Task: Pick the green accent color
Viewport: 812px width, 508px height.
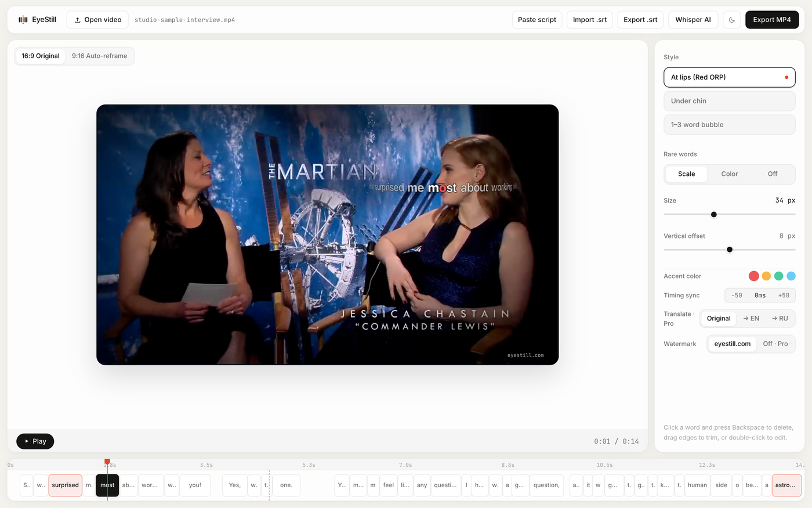Action: coord(779,276)
